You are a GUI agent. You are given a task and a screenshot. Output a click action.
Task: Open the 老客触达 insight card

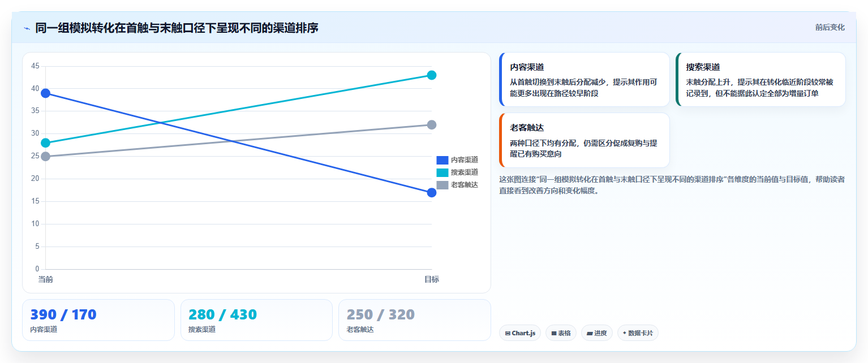click(x=585, y=140)
